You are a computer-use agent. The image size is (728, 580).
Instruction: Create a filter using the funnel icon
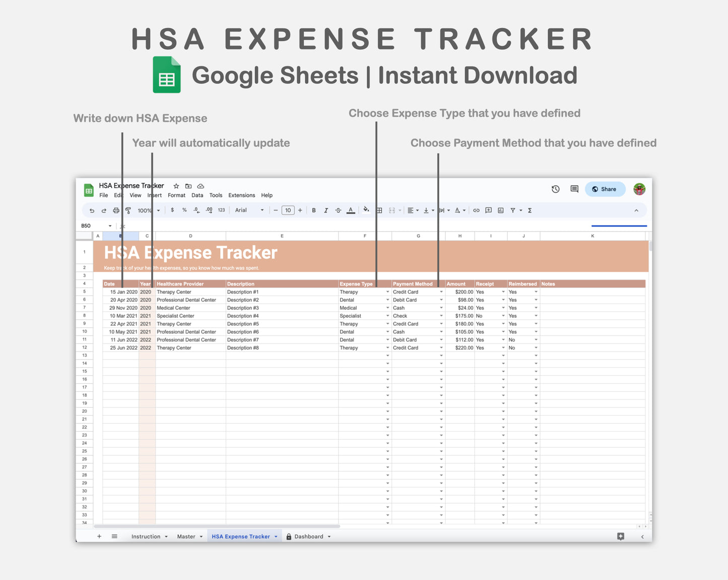point(513,210)
